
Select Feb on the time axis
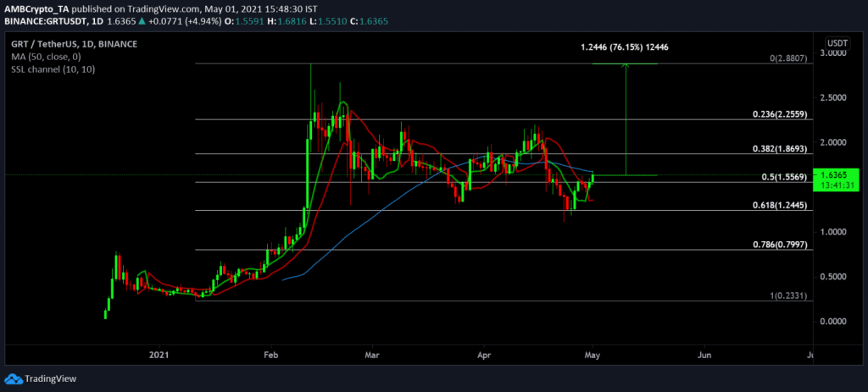[x=270, y=356]
